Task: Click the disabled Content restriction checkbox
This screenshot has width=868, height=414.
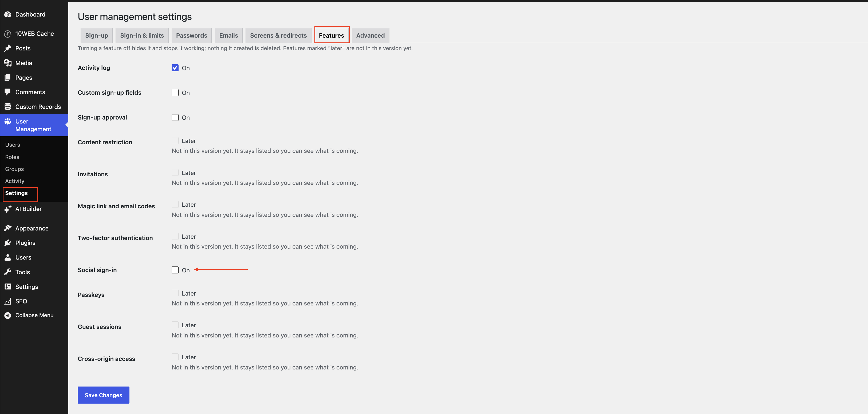Action: click(x=175, y=141)
